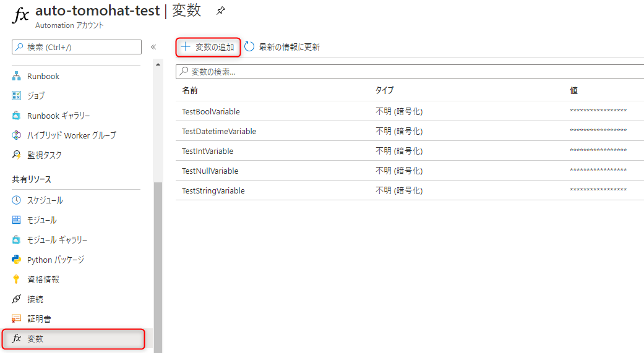Image resolution: width=644 pixels, height=353 pixels.
Task: Click the スケジュール clock icon
Action: [17, 200]
